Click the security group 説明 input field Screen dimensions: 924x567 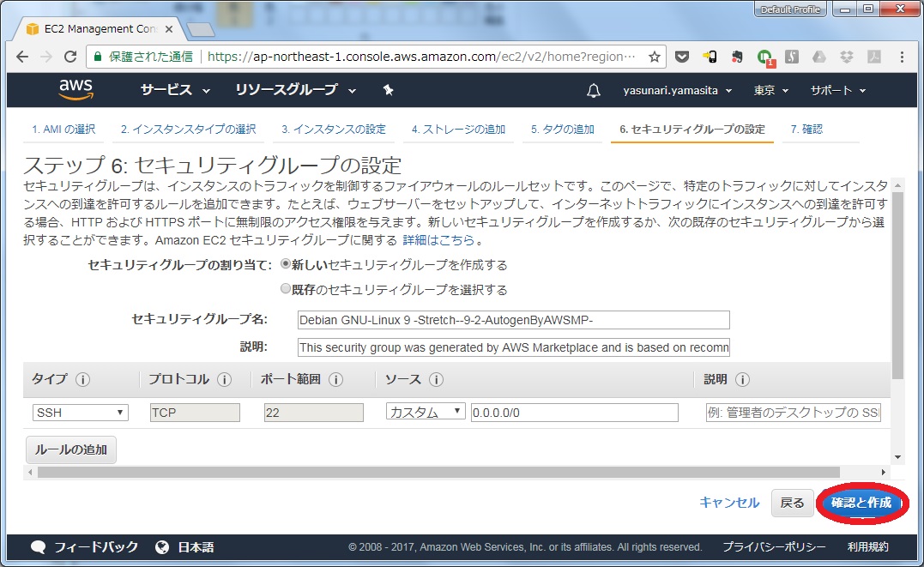(x=514, y=347)
